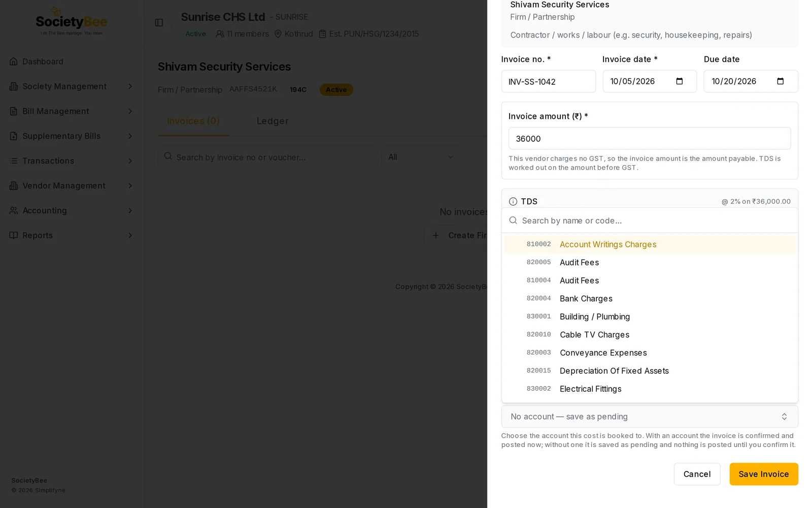
Task: Focus the search by invoice no field
Action: pyautogui.click(x=266, y=157)
